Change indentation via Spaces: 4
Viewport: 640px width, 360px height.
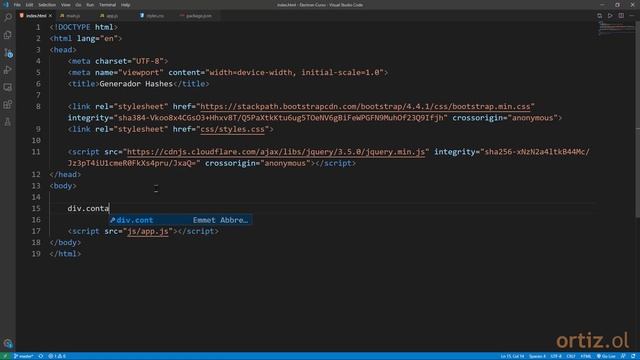537,356
